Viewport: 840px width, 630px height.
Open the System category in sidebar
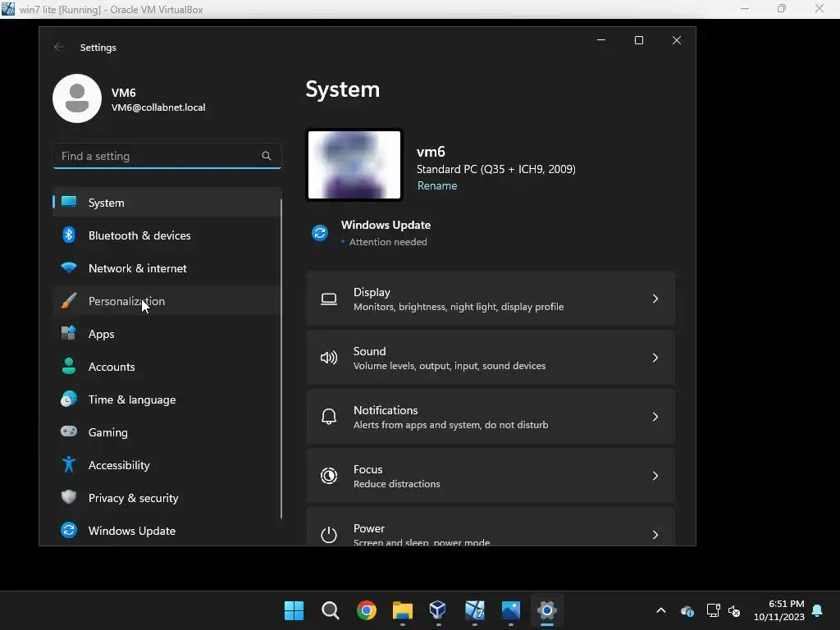tap(167, 203)
